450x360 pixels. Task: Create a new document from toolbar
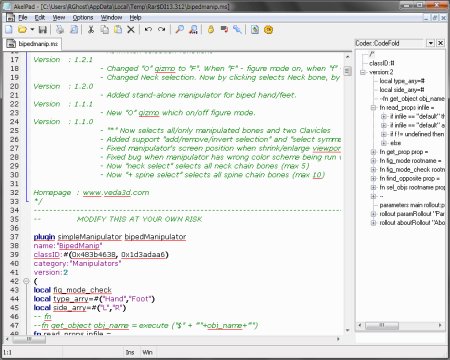coord(9,30)
